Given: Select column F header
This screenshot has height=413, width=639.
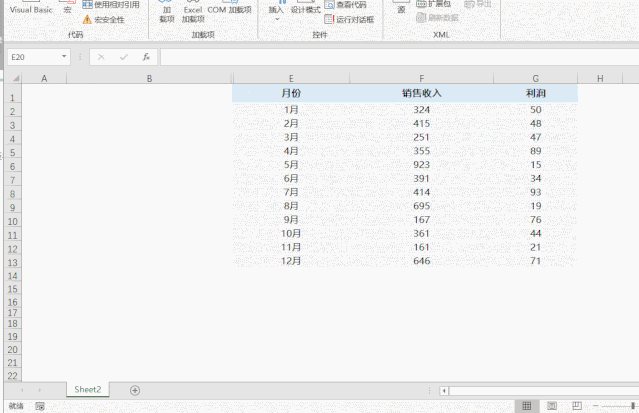Looking at the screenshot, I should tap(422, 78).
